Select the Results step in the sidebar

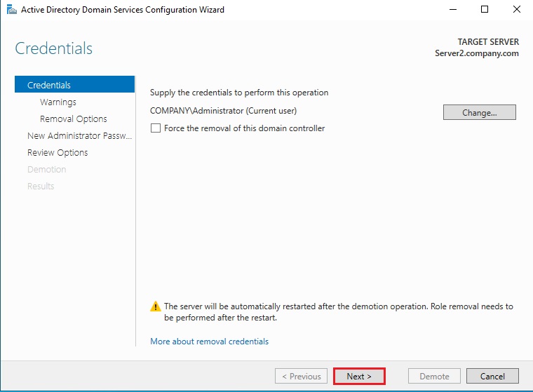pyautogui.click(x=41, y=186)
